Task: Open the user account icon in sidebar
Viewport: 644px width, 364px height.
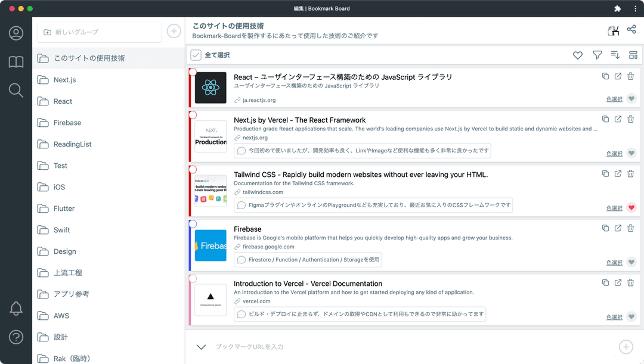Action: coord(16,33)
